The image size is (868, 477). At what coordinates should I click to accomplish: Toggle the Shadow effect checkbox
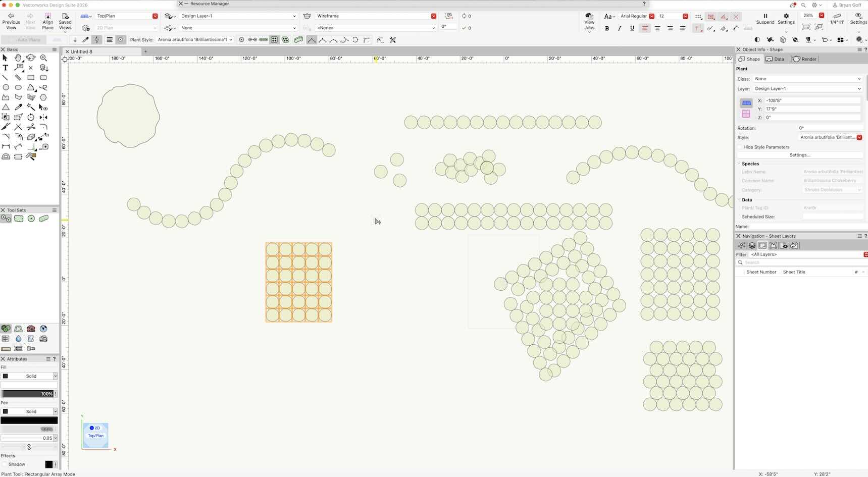(5, 464)
